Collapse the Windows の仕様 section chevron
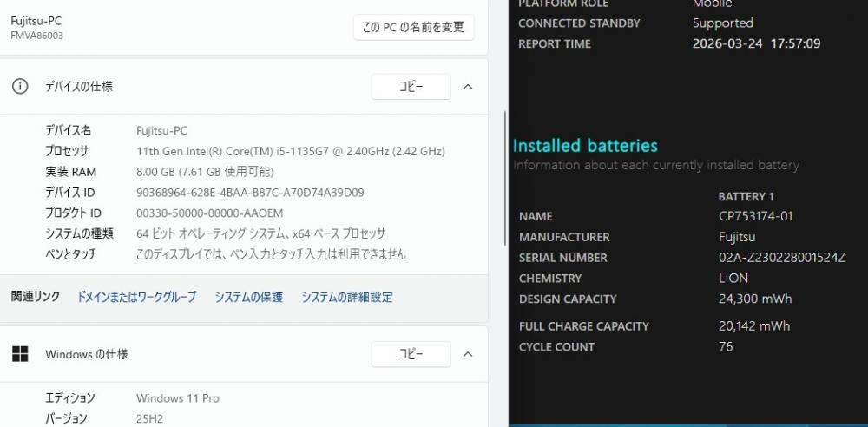The height and width of the screenshot is (427, 868). 468,354
